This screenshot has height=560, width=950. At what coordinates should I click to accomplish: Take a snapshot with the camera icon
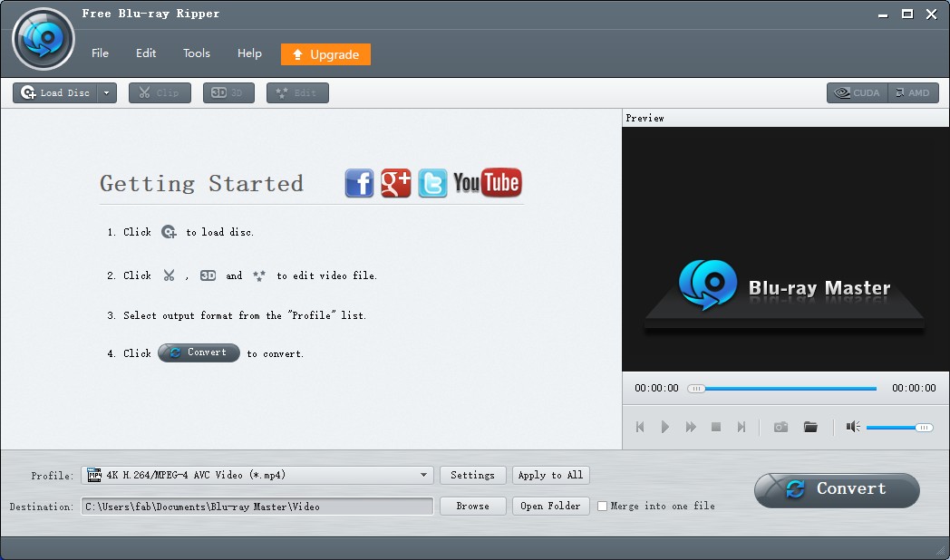(780, 427)
